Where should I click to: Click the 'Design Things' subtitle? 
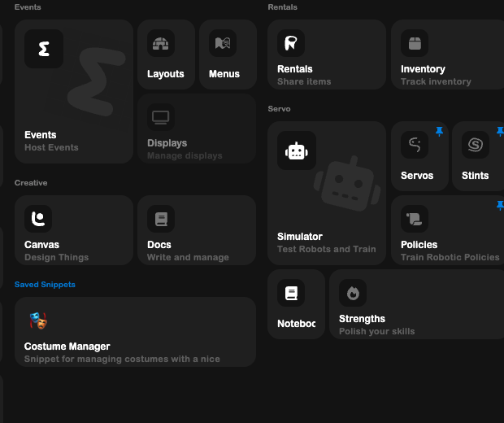pos(57,258)
